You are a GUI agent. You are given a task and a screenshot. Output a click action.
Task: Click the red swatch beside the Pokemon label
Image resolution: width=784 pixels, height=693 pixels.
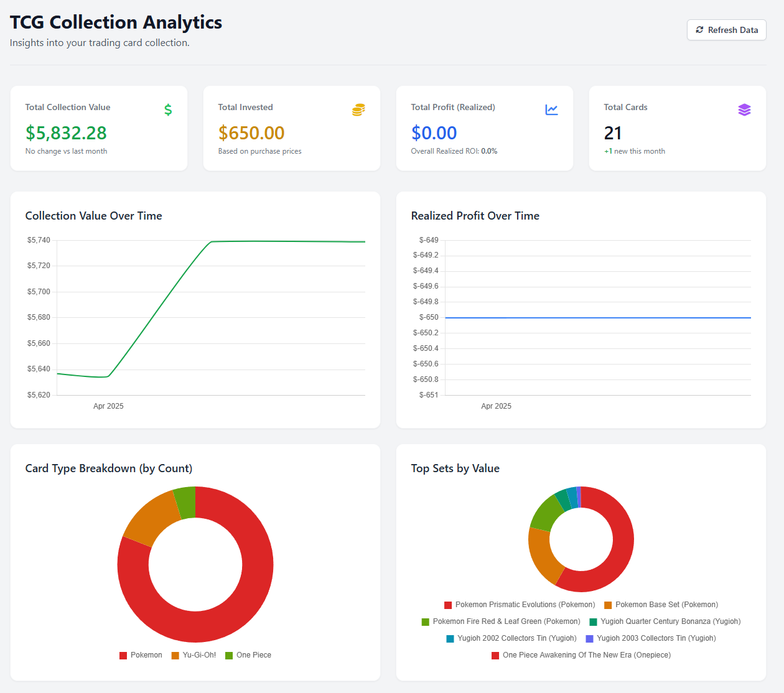tap(123, 654)
